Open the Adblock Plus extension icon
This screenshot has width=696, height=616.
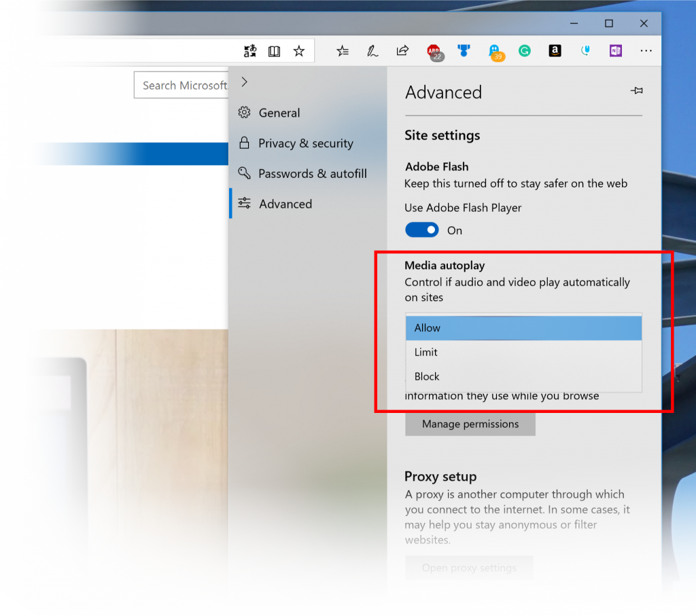(x=434, y=50)
